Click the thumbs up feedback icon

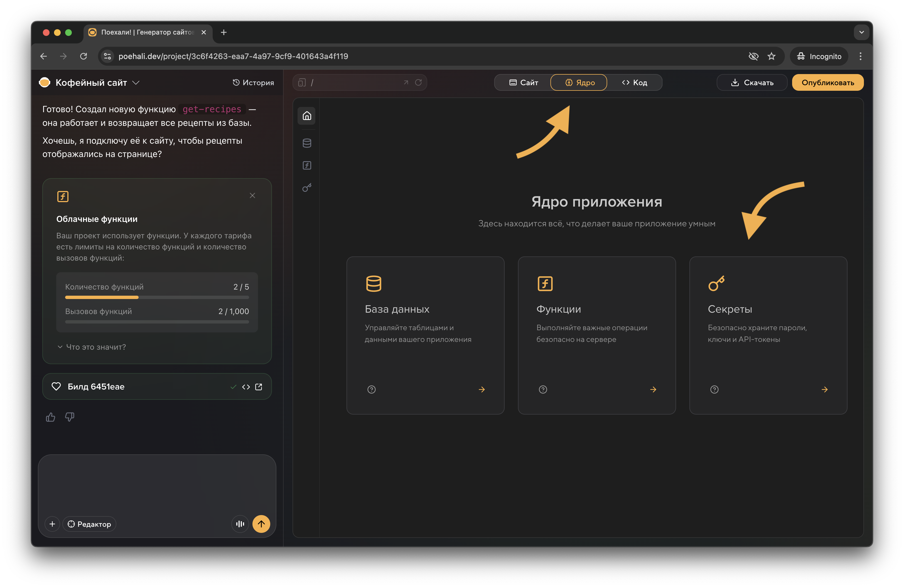click(51, 417)
